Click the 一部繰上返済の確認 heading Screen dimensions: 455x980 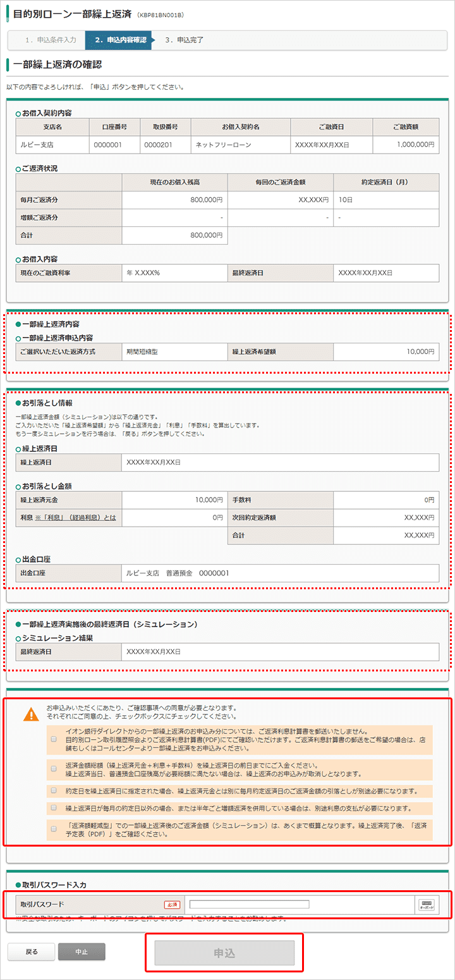point(58,64)
